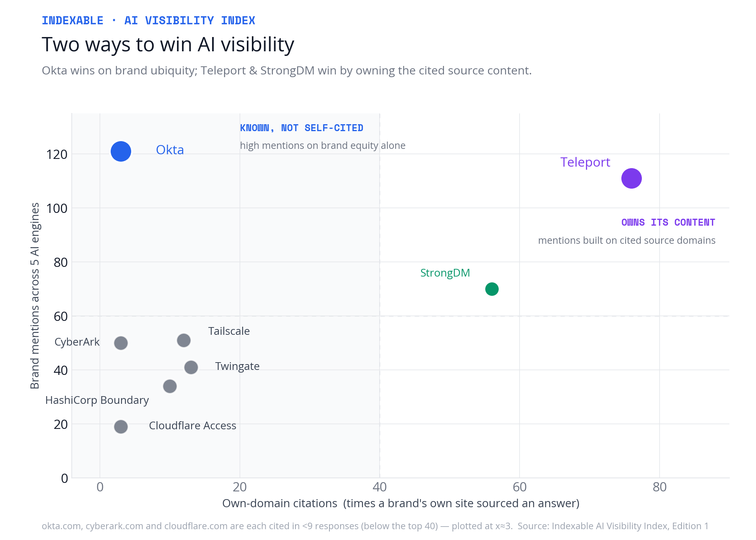756x540 pixels.
Task: Click the subtitle starting "Okta wins on brand ubiquity"
Action: (x=287, y=71)
